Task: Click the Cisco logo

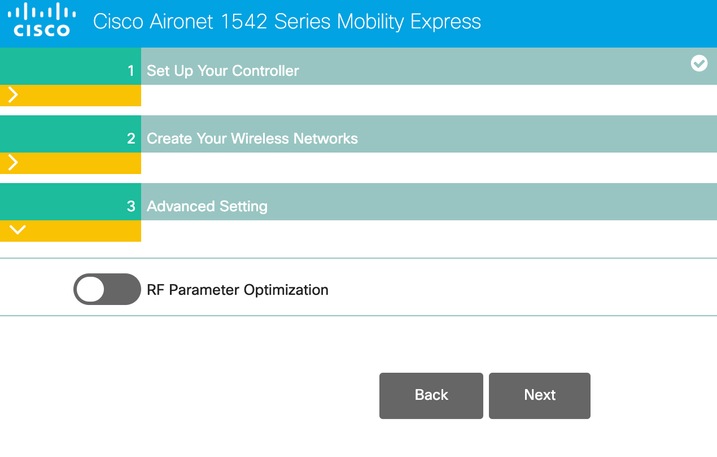Action: pyautogui.click(x=42, y=21)
